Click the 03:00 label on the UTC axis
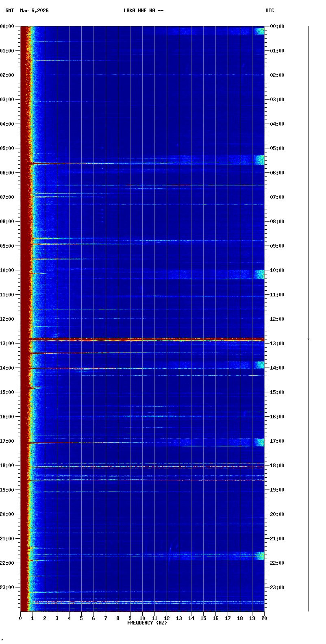 [x=277, y=100]
